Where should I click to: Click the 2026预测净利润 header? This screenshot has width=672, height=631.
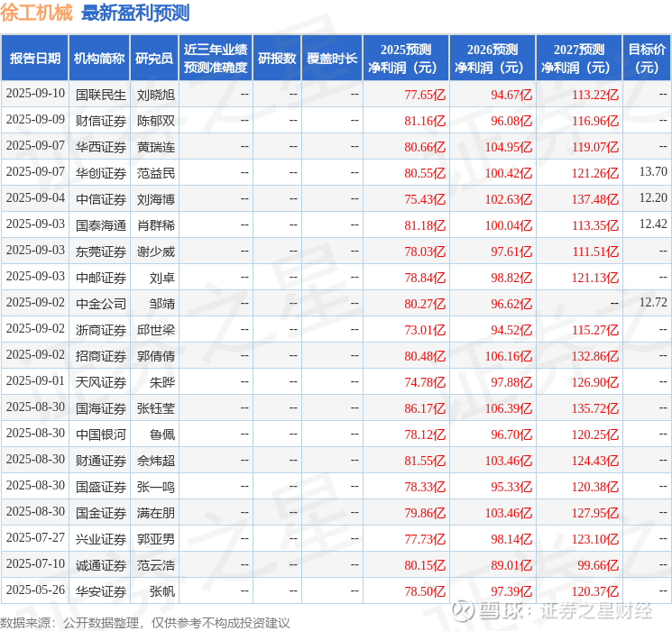[x=492, y=59]
